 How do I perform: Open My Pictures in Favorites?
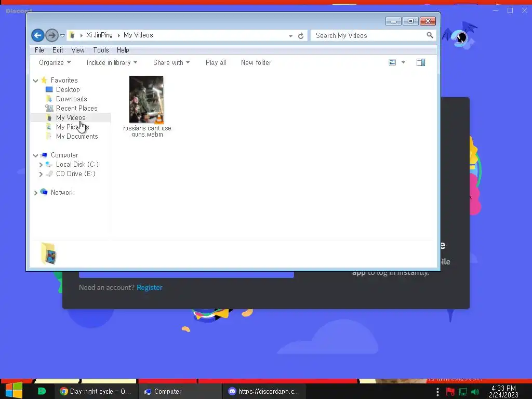[72, 127]
